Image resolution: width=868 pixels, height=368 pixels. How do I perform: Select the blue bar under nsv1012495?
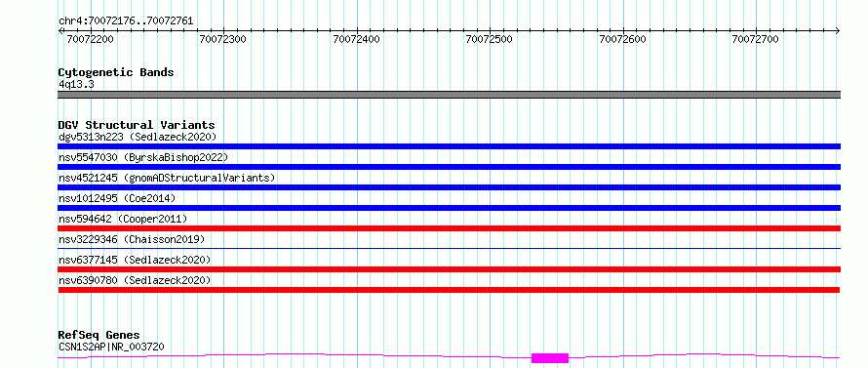449,208
